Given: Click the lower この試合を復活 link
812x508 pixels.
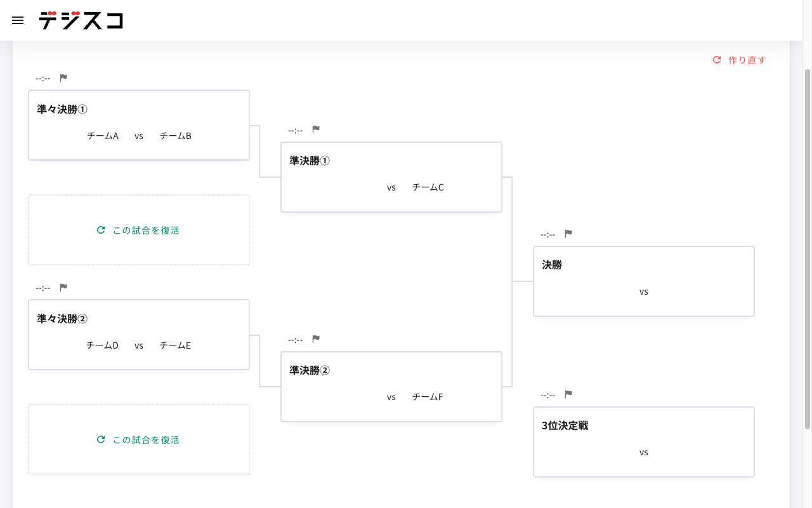Looking at the screenshot, I should pos(145,439).
